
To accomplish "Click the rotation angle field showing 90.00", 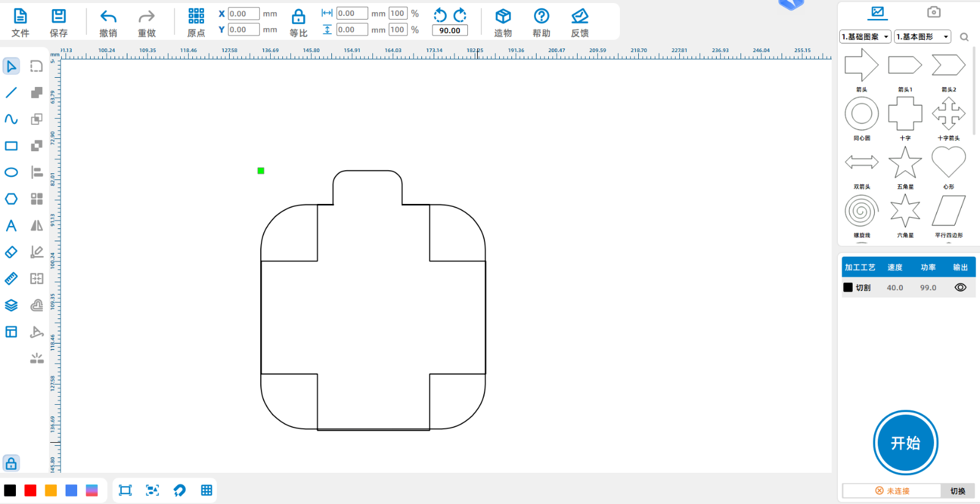I will (450, 31).
